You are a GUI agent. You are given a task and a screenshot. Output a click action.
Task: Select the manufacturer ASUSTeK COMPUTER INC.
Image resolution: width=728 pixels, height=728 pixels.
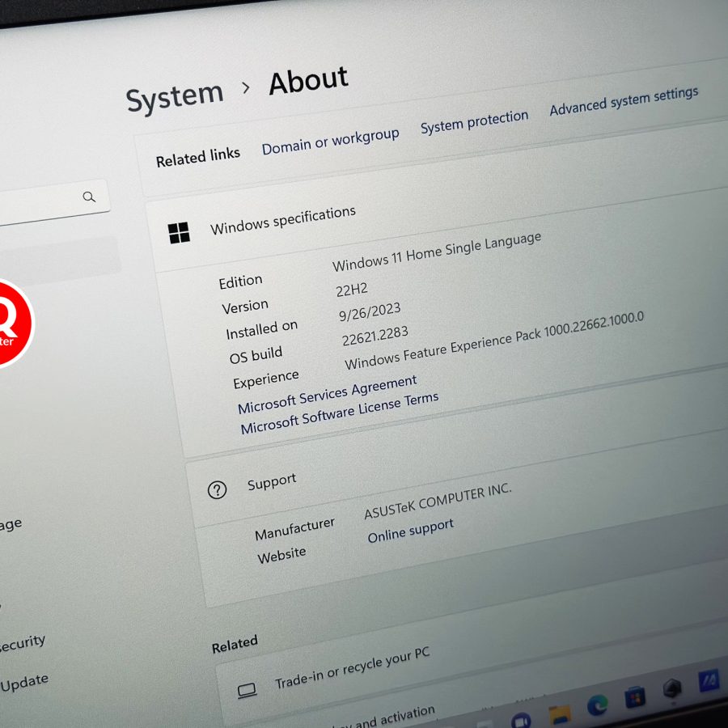coord(438,502)
